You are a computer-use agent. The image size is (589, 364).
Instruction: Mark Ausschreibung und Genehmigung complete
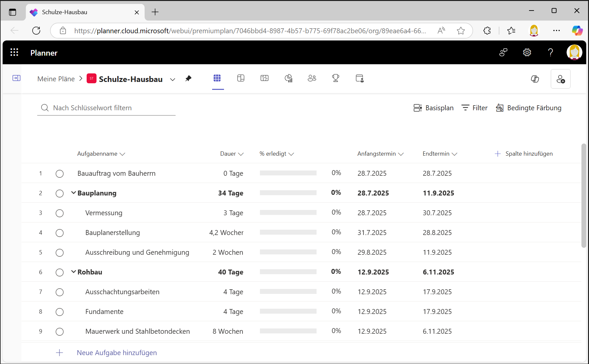click(x=60, y=253)
